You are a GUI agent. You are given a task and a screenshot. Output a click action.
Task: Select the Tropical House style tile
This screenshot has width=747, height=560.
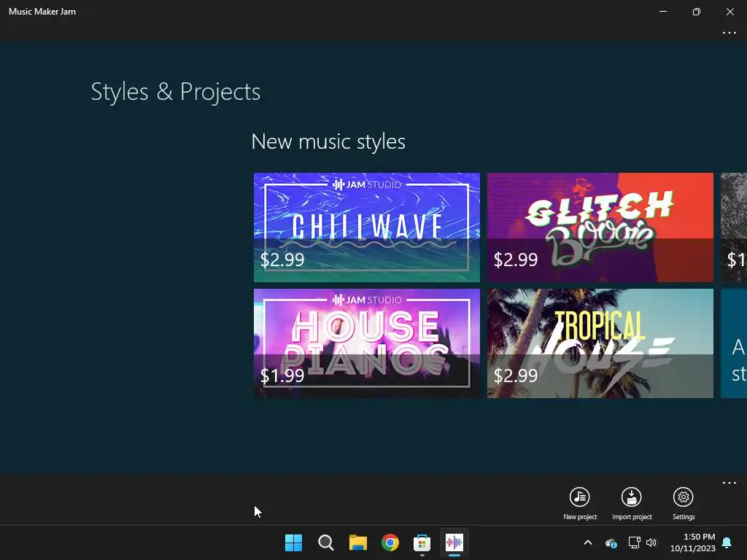pos(600,343)
